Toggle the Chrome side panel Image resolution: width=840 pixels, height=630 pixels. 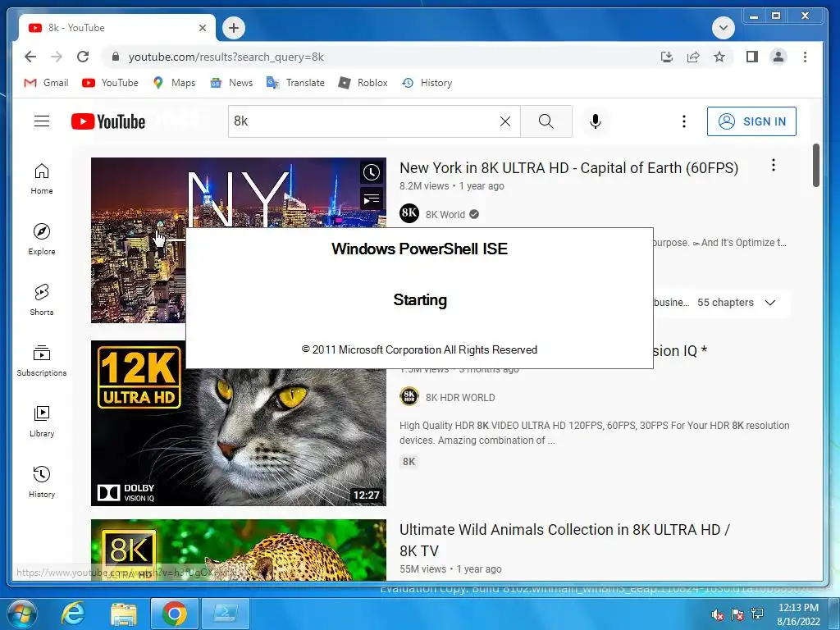[752, 57]
